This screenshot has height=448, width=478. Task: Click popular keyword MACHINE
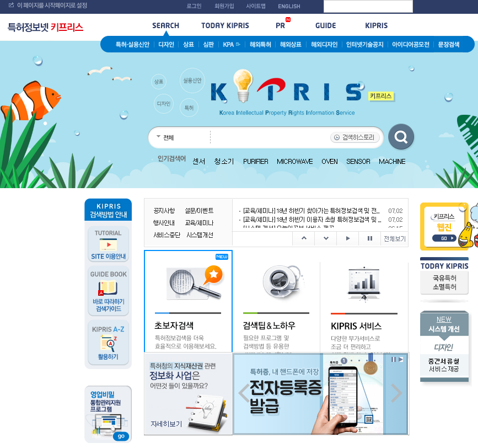392,161
